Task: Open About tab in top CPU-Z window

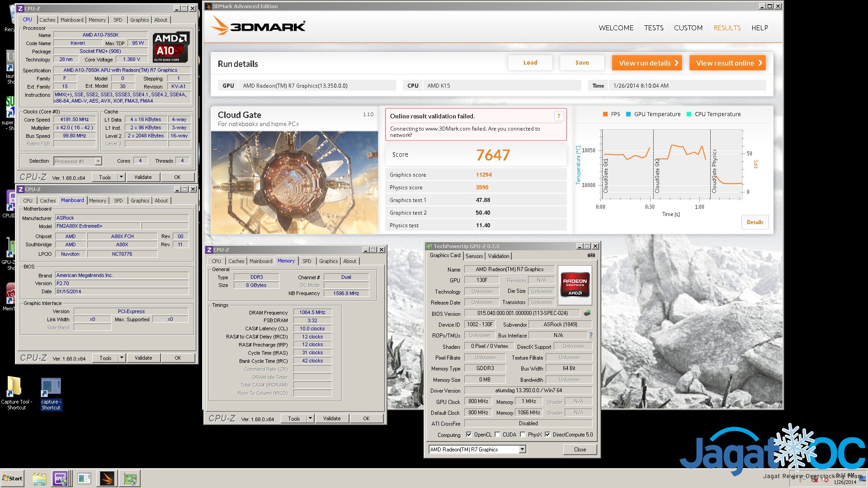Action: [161, 20]
